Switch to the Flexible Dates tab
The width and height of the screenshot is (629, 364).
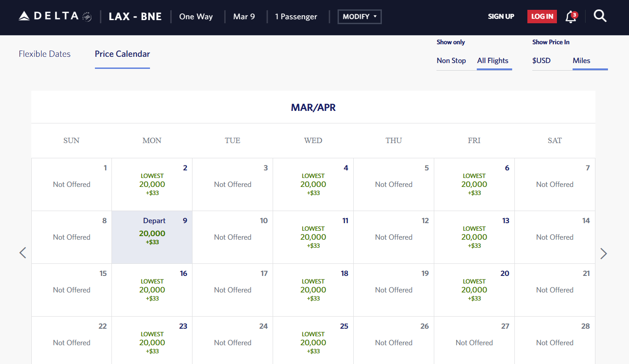pyautogui.click(x=44, y=54)
